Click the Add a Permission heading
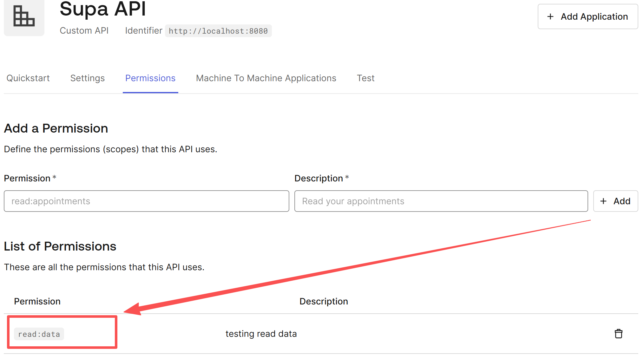 coord(56,128)
